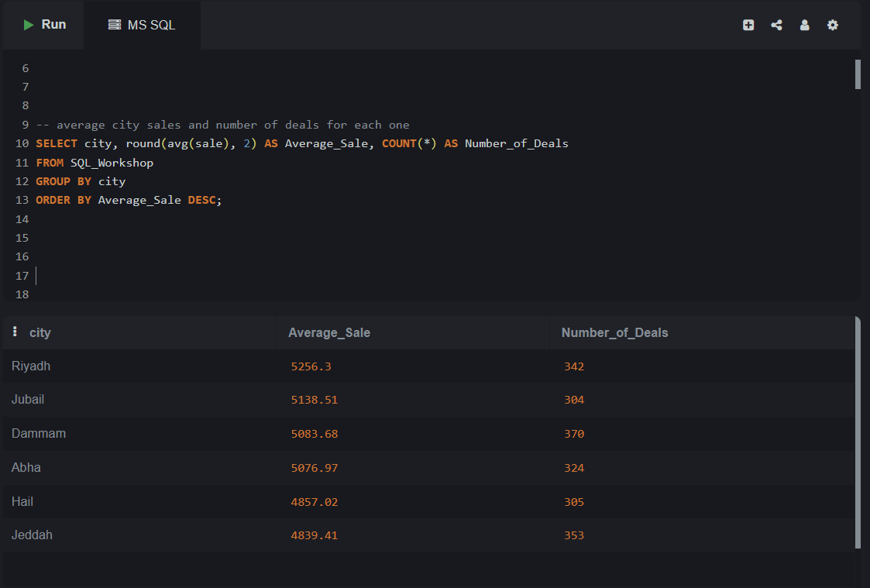870x588 pixels.
Task: Click the add new plus icon
Action: (x=748, y=25)
